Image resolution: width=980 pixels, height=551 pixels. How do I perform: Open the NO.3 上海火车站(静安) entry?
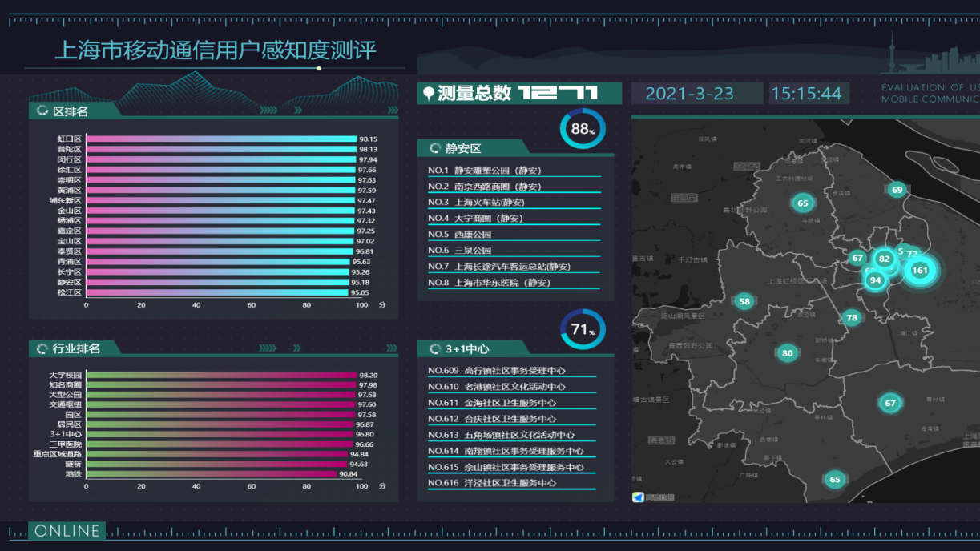pyautogui.click(x=489, y=202)
